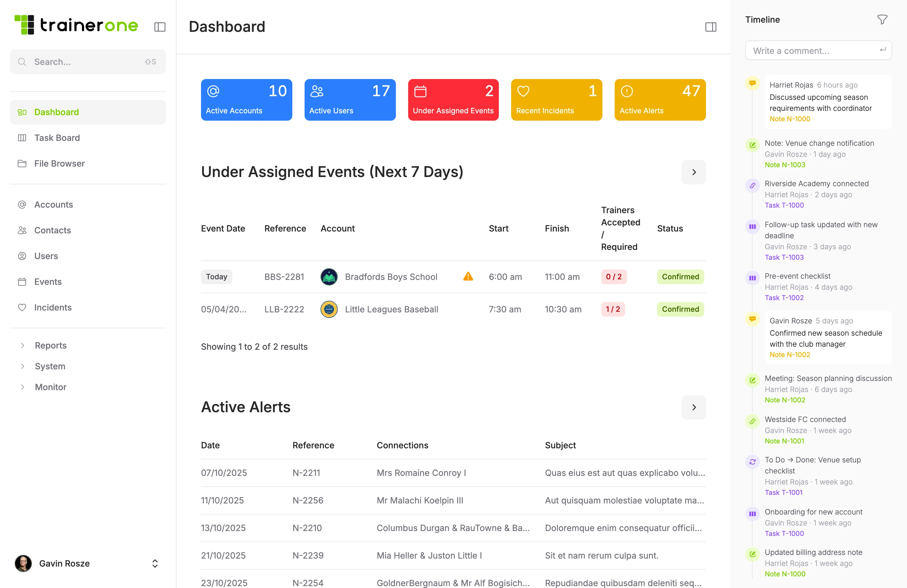The height and width of the screenshot is (588, 907).
Task: View all Active Alerts via the arrow button
Action: (x=693, y=407)
